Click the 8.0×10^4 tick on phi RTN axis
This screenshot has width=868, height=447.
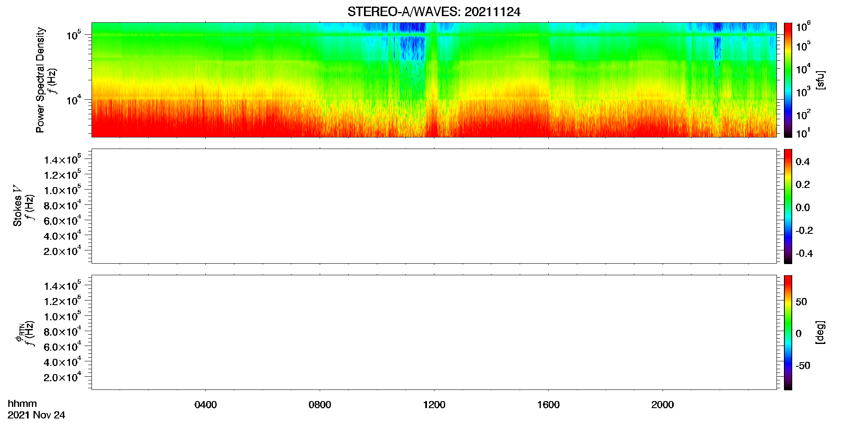coord(63,331)
